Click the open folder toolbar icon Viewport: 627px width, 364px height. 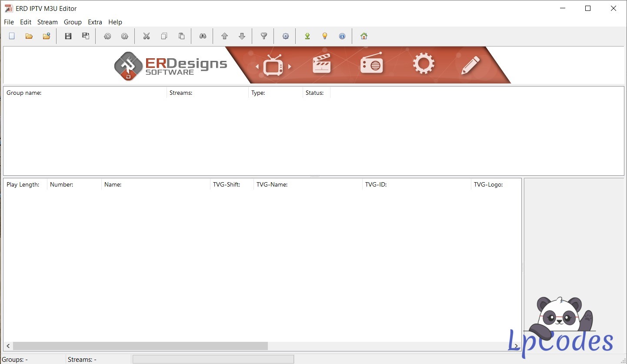point(29,36)
